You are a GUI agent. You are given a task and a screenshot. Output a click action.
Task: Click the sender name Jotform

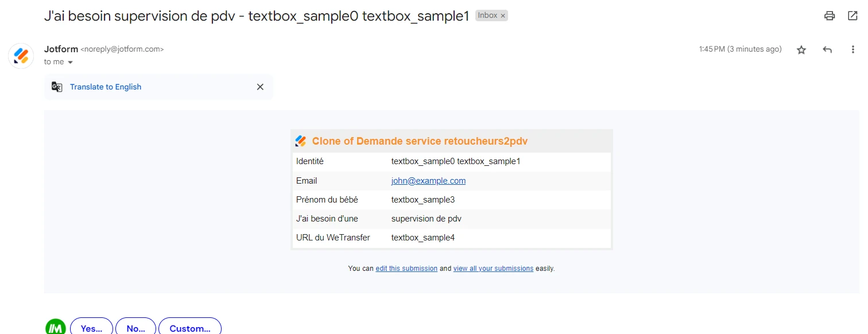[x=61, y=49]
